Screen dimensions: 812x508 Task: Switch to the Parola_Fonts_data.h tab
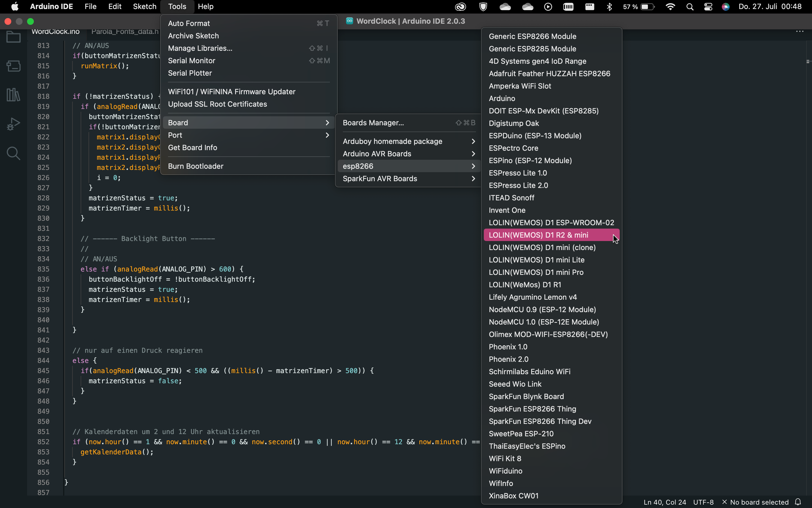pyautogui.click(x=125, y=32)
